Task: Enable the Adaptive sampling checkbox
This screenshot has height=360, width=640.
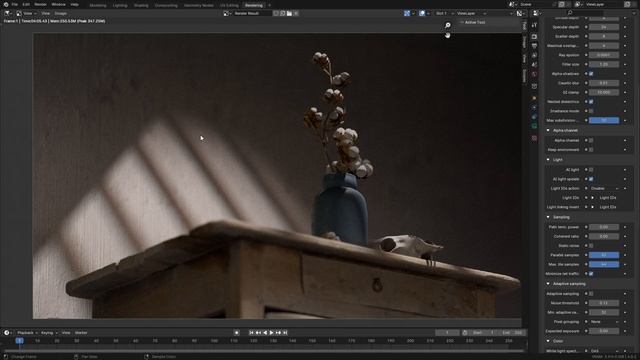Action: 591,294
